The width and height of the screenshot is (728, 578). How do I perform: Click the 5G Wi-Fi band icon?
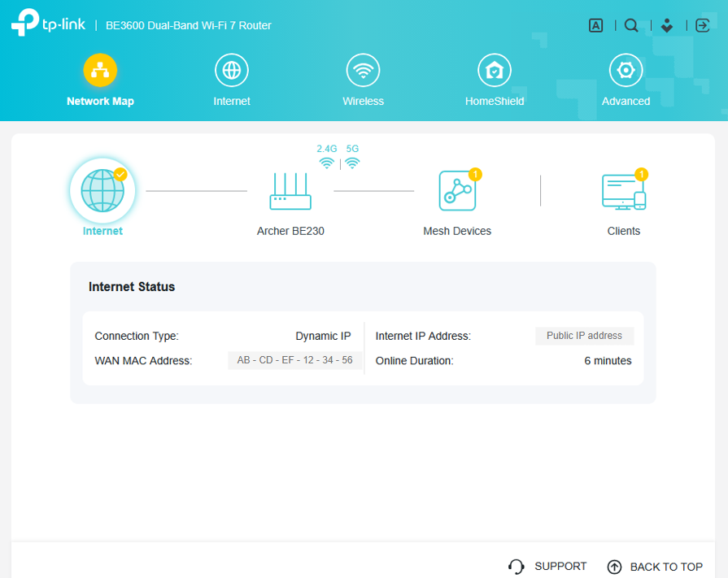[x=352, y=163]
